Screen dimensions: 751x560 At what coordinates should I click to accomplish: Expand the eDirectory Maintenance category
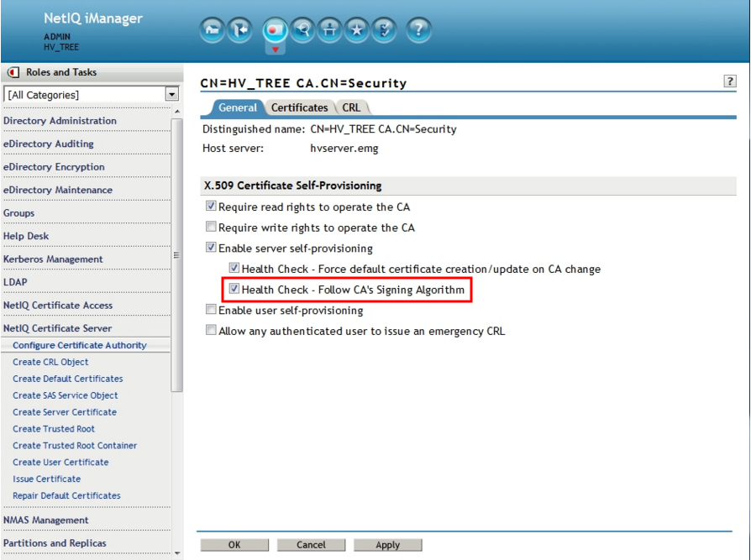coord(58,190)
